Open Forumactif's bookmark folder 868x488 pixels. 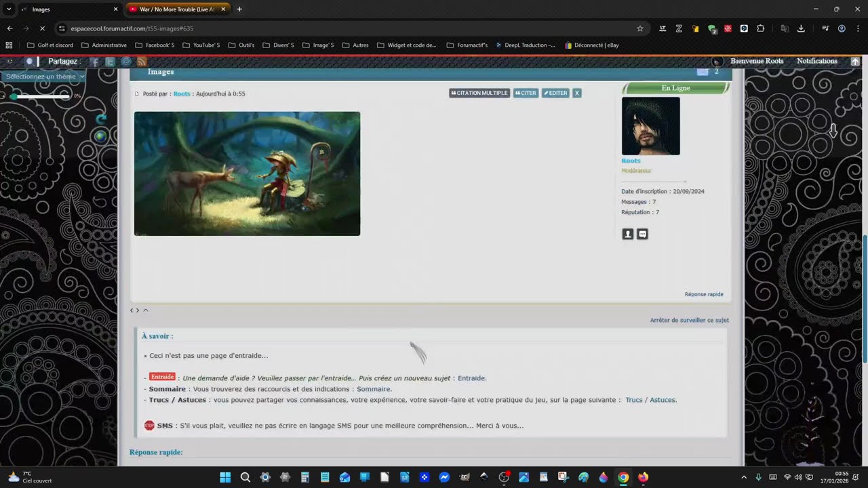tap(467, 45)
